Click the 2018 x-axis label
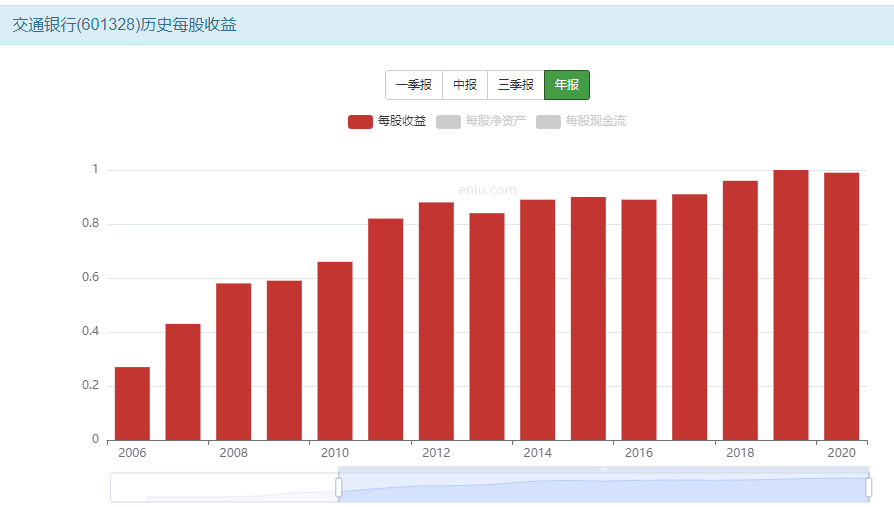This screenshot has width=894, height=507. click(x=740, y=453)
